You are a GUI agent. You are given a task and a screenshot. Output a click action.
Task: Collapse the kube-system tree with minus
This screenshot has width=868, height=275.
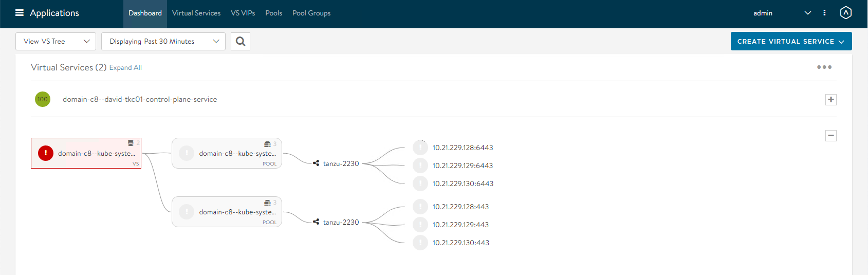click(831, 136)
